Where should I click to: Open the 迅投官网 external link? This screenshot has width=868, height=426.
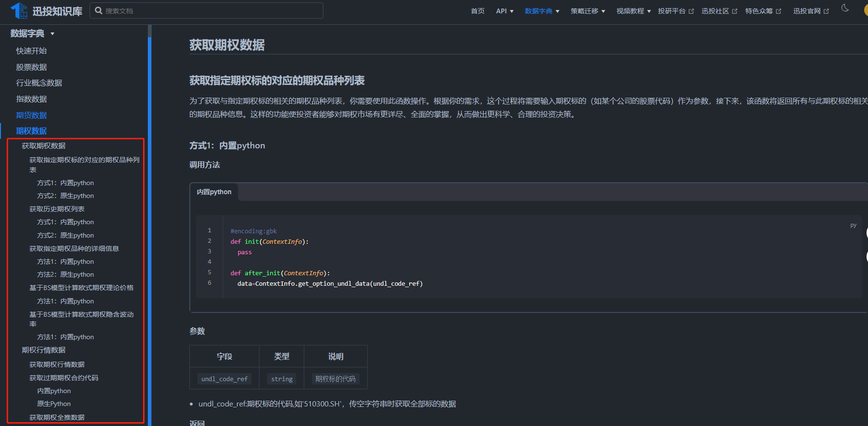tap(811, 11)
